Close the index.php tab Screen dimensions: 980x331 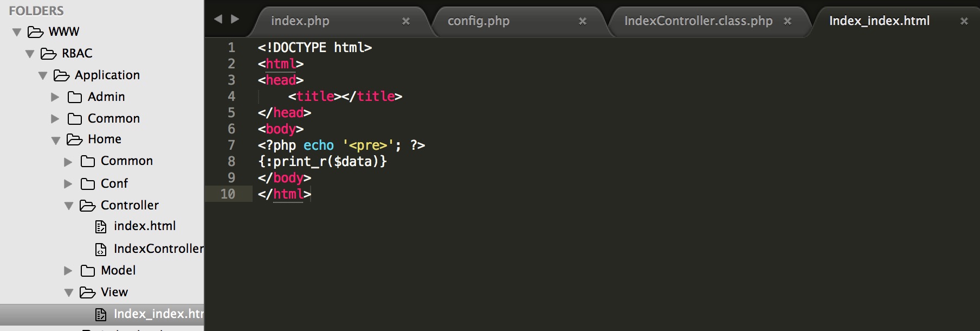[405, 21]
